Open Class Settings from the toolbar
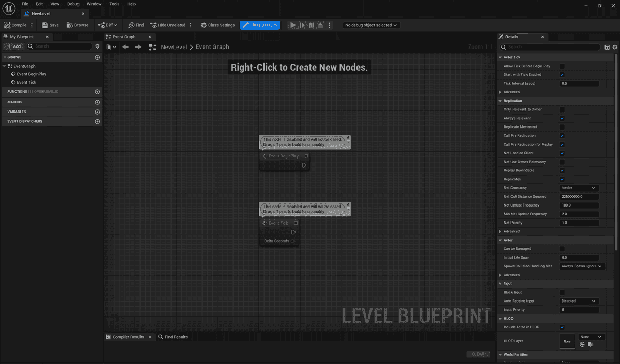This screenshot has width=620, height=364. tap(216, 25)
